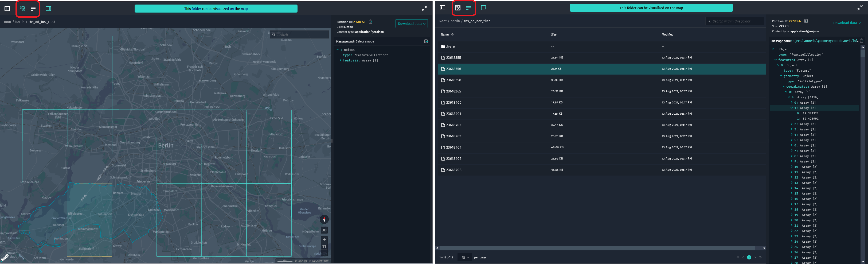
Task: Toggle right details panel in map-view screenshot
Action: pyautogui.click(x=48, y=9)
